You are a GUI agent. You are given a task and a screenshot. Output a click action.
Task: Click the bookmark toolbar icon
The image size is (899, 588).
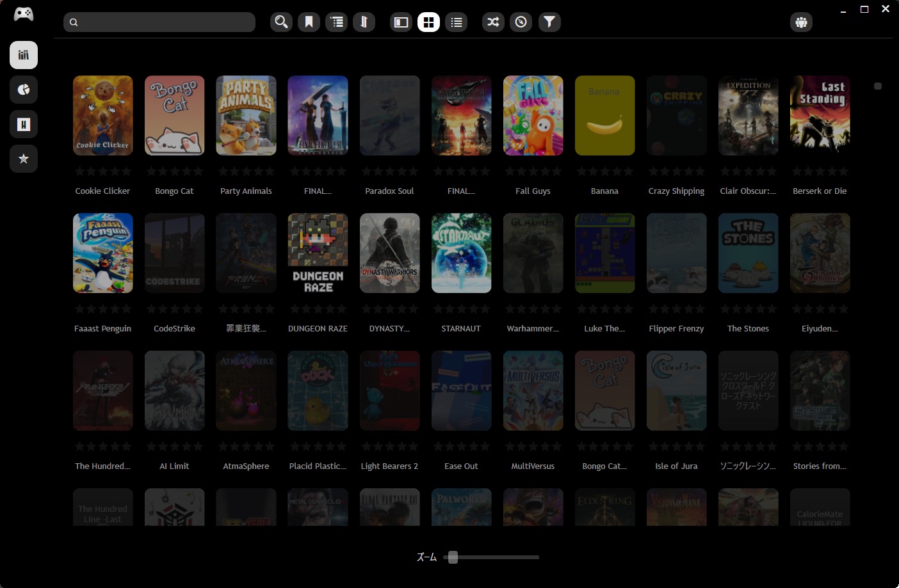click(309, 22)
